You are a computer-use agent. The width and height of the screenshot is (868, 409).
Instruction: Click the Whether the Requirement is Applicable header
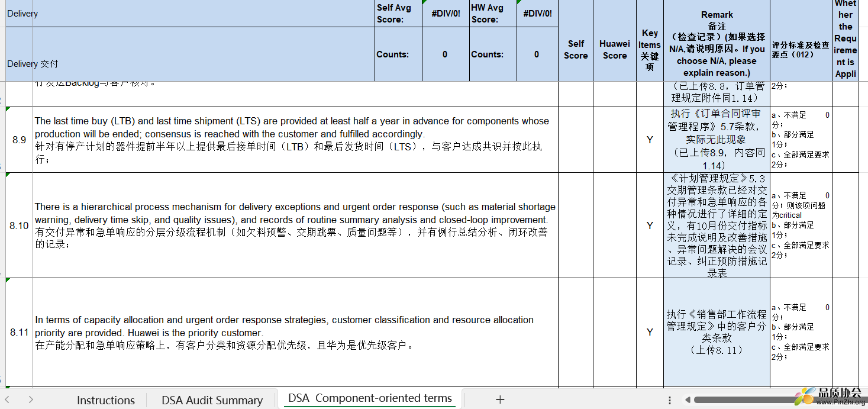point(846,40)
